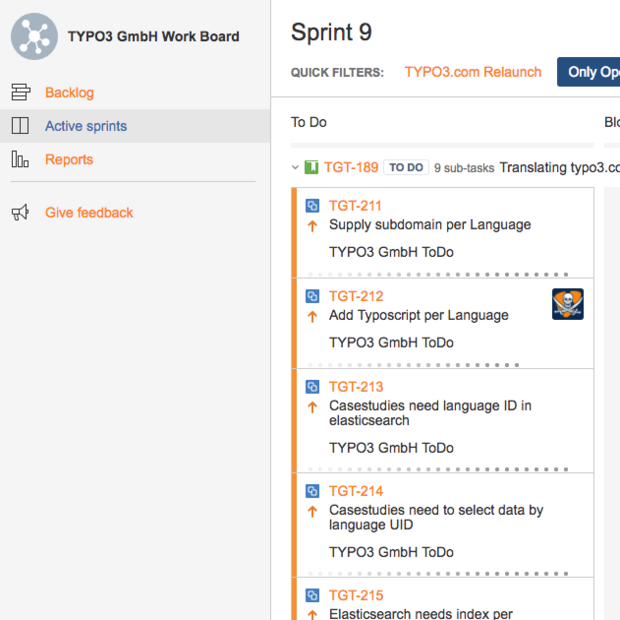Toggle the TYPO3.com Relaunch quick filter

click(473, 72)
